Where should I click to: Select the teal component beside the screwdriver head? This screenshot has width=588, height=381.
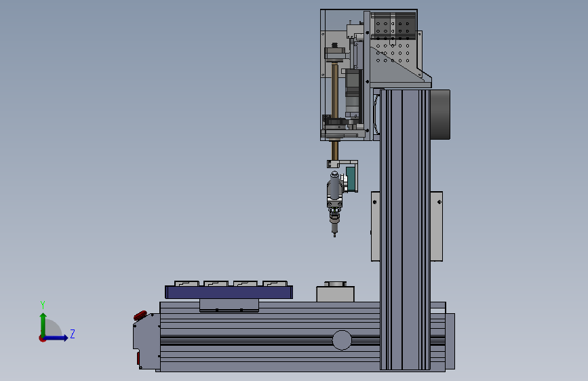[351, 179]
